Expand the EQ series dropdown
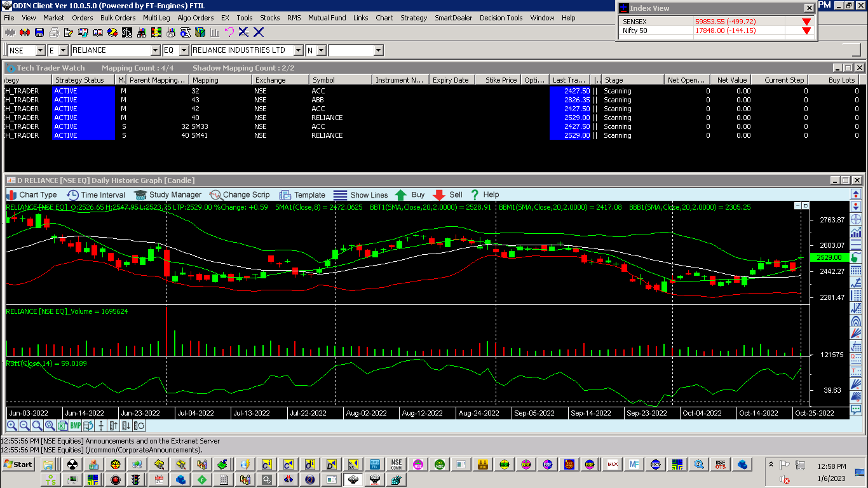Screen dimensions: 868x488 click(x=184, y=50)
